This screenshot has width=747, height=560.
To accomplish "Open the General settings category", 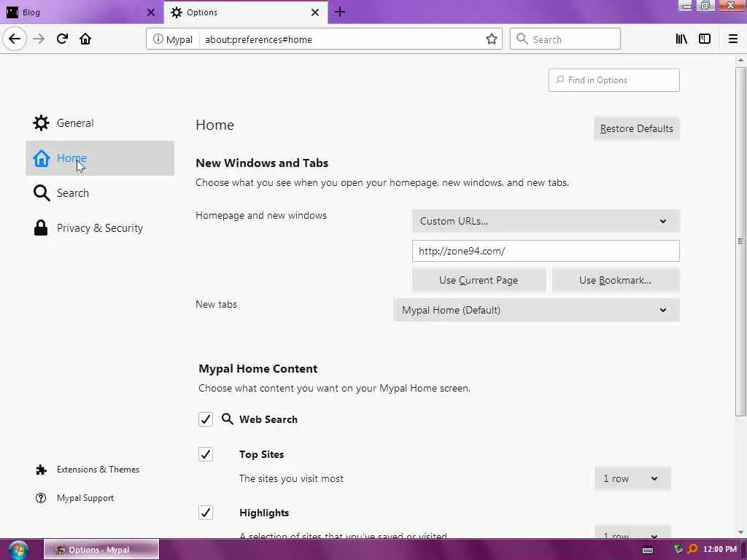I will [x=100, y=122].
